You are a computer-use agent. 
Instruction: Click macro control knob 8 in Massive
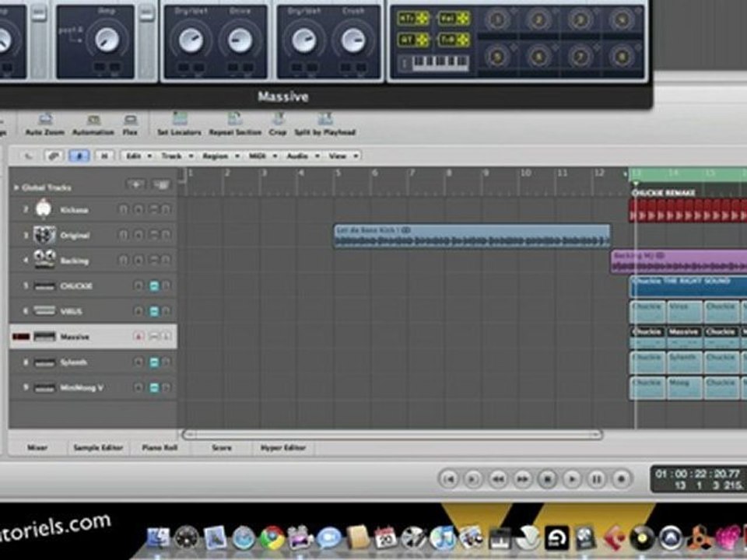(621, 57)
